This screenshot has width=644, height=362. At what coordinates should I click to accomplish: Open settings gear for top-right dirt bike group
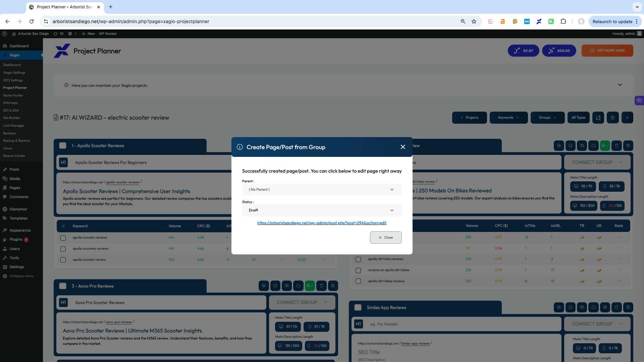[559, 145]
